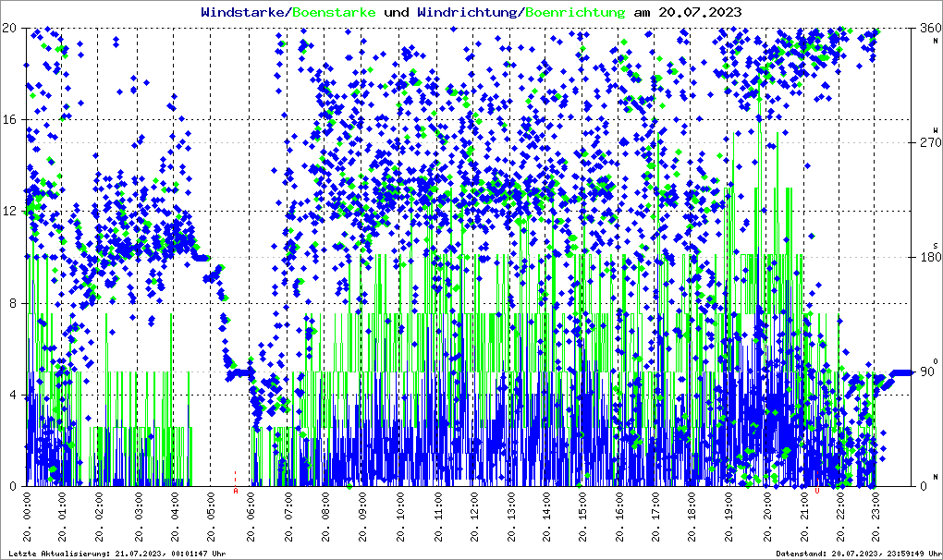This screenshot has height=560, width=943.
Task: Click the '22:00' time axis label
Action: point(840,505)
